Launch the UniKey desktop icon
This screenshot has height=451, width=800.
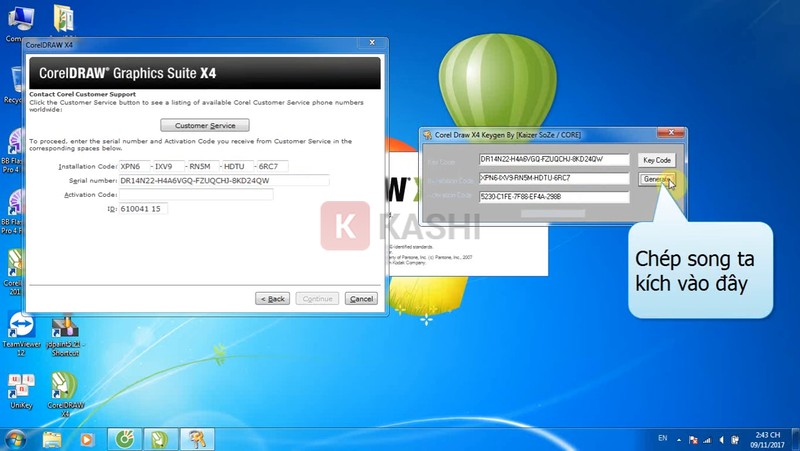click(x=21, y=391)
